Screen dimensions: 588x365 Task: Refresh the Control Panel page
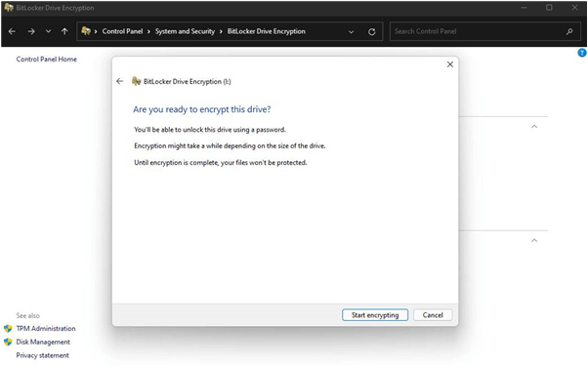tap(371, 32)
